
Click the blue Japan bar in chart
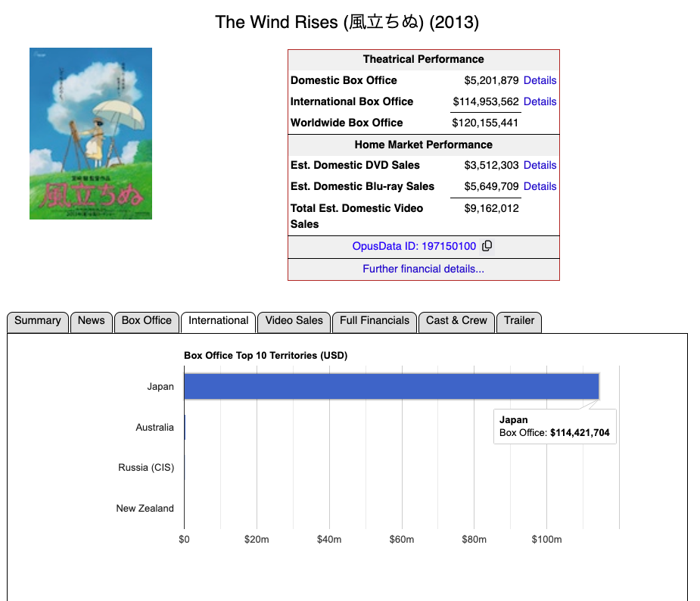[390, 386]
